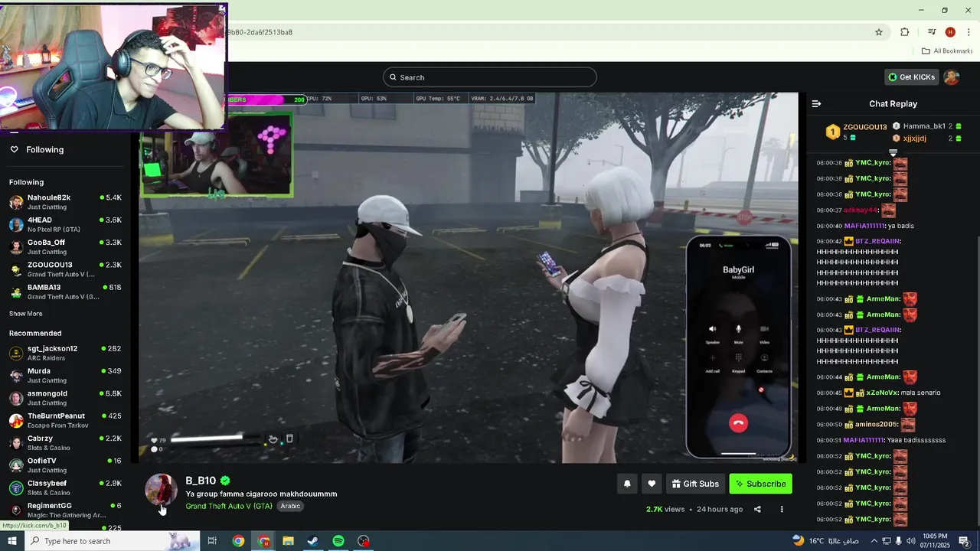Open ZGOUGOU13 channel in Following list

65,269
